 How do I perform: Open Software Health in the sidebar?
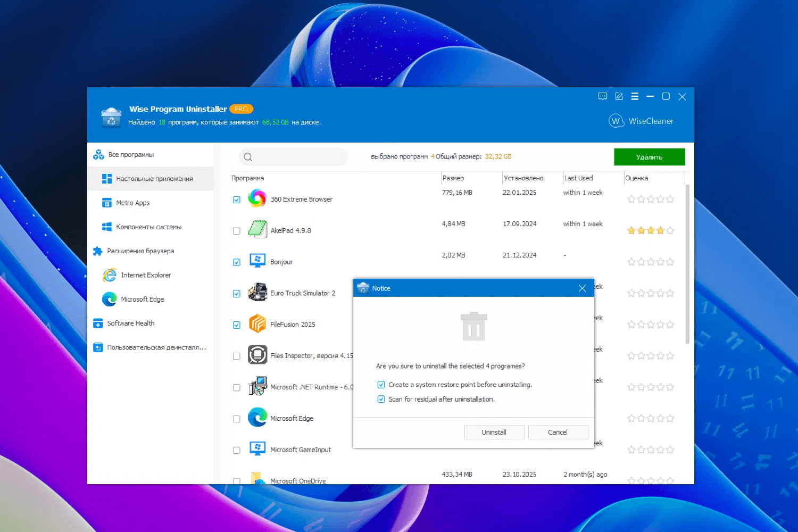[131, 323]
